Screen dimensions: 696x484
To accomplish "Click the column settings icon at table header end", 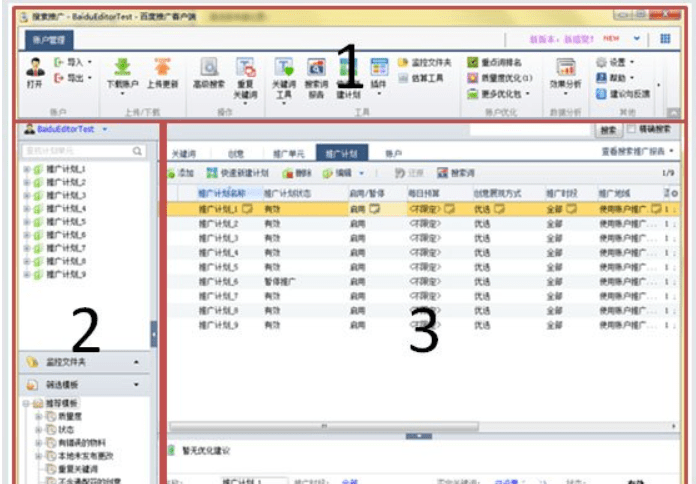I will [674, 193].
